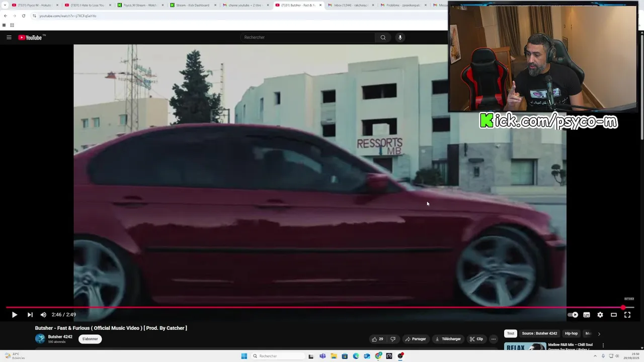Open Microsoft Edge from taskbar
The width and height of the screenshot is (644, 362).
coord(356,356)
